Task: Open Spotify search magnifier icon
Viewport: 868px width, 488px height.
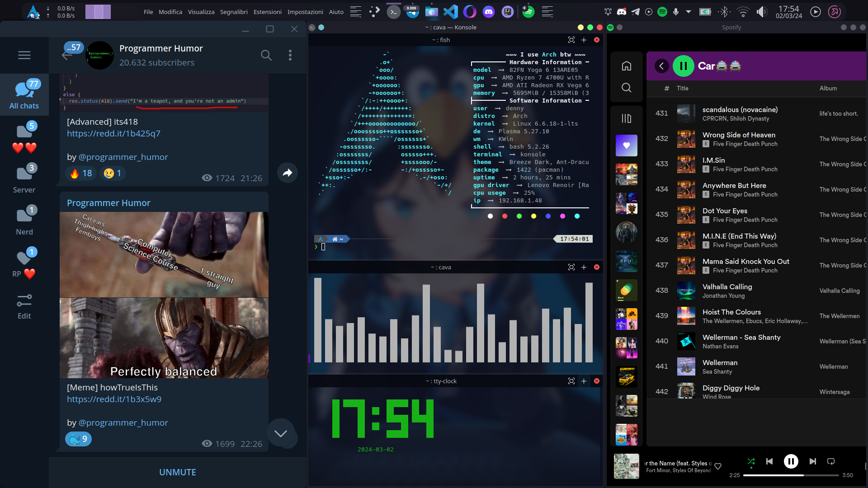Action: (626, 88)
